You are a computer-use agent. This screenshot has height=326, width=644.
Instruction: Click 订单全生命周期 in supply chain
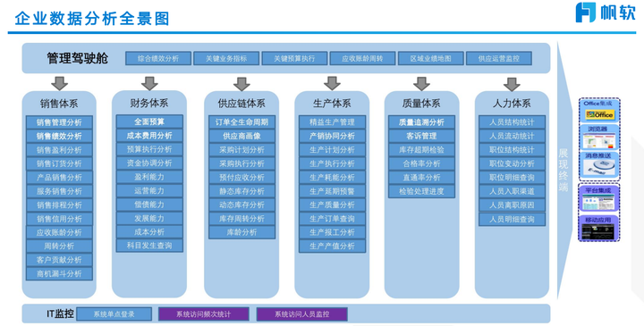[x=241, y=122]
